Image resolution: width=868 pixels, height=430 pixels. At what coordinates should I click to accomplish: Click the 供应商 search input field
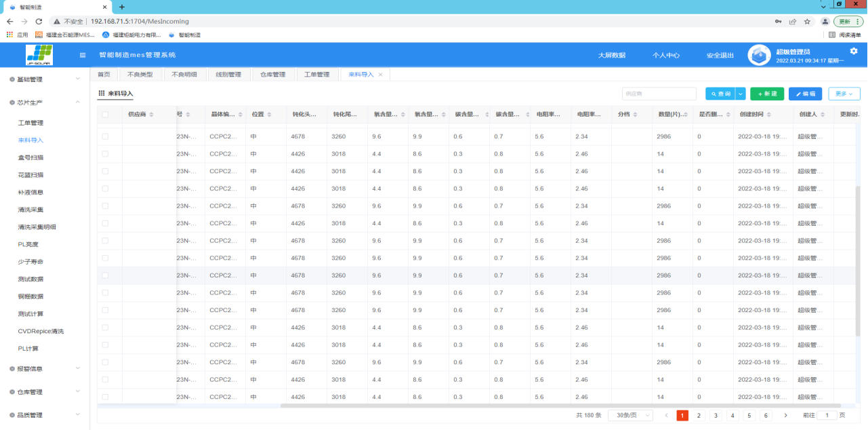click(659, 94)
